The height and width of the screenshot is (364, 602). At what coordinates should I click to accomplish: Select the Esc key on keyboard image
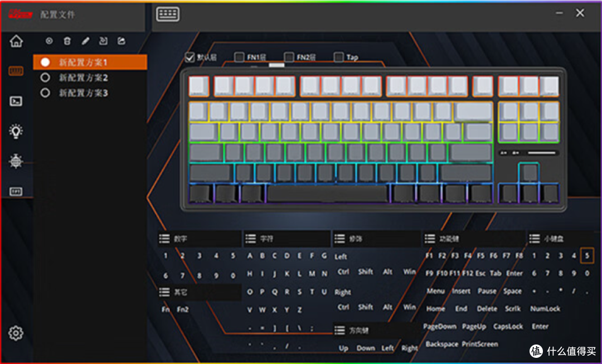pos(198,86)
